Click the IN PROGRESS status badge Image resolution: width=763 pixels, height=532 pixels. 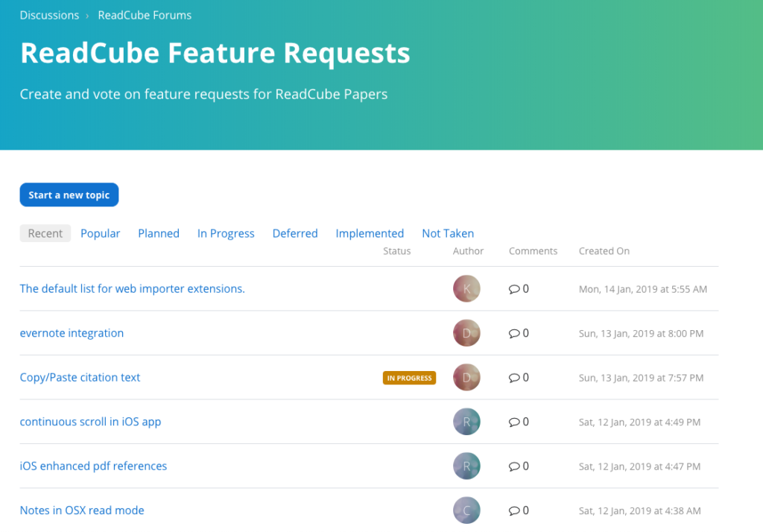coord(409,378)
